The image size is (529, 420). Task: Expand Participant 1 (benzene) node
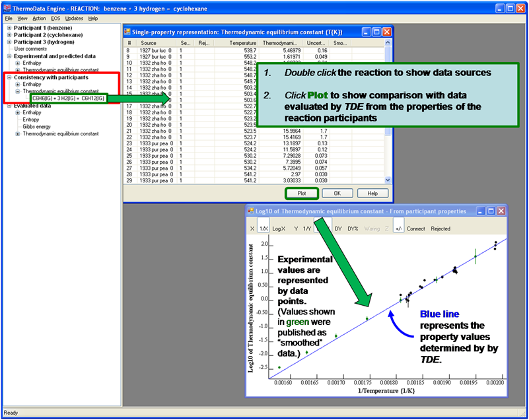coord(9,28)
